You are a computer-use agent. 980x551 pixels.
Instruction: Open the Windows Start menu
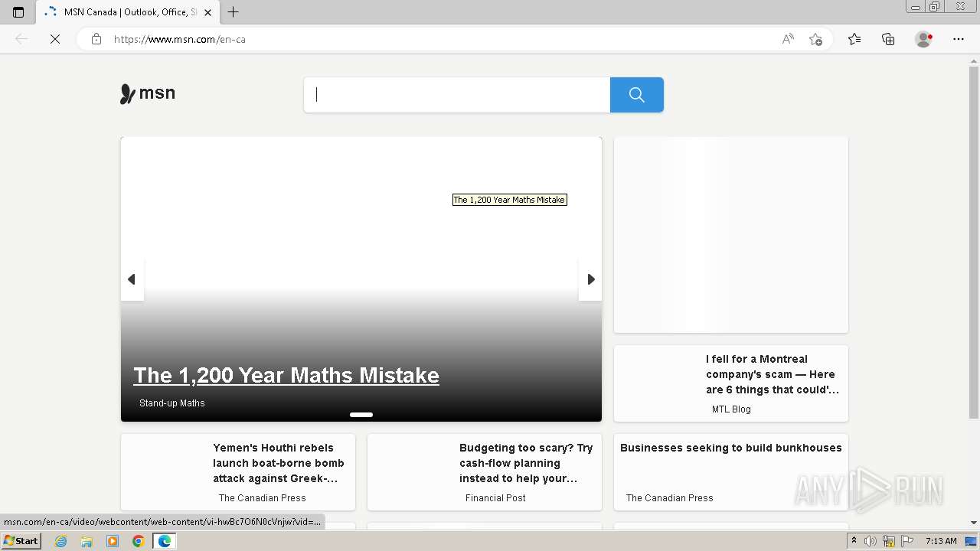(x=21, y=541)
